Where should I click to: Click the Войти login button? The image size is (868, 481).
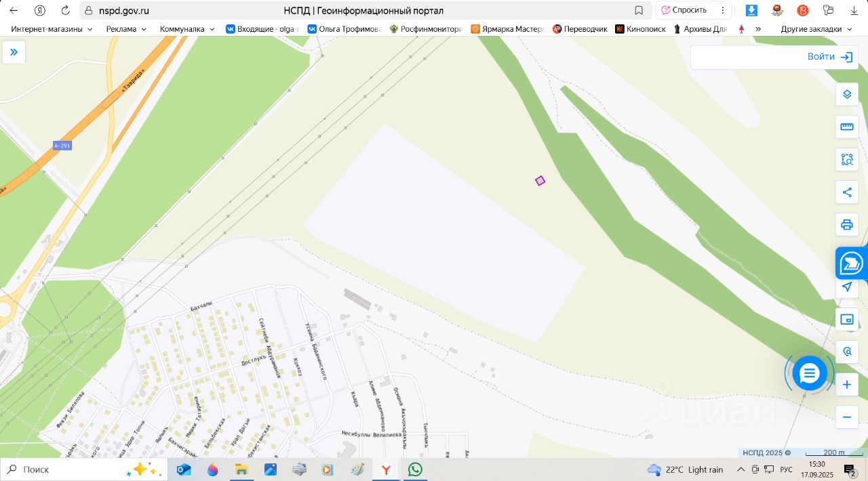click(x=829, y=57)
